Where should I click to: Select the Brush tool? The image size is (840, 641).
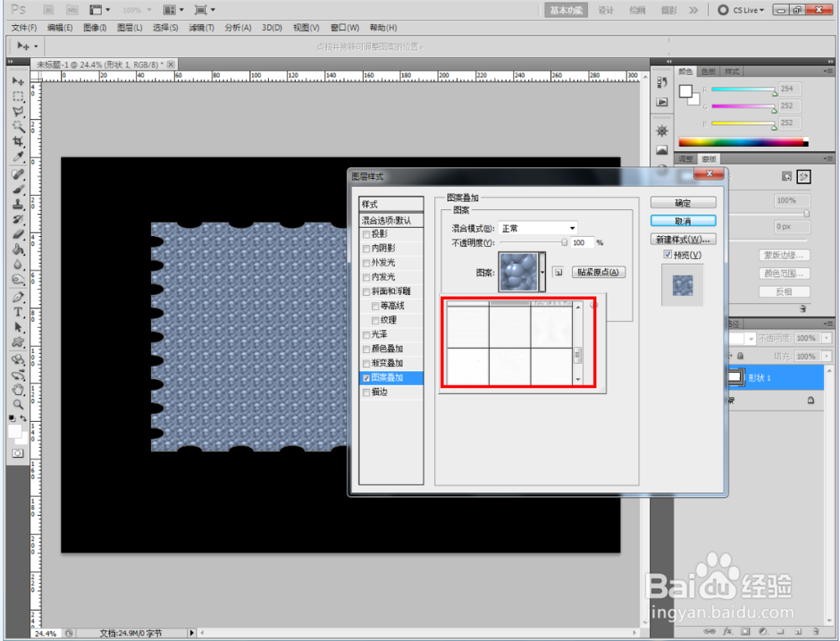point(18,190)
